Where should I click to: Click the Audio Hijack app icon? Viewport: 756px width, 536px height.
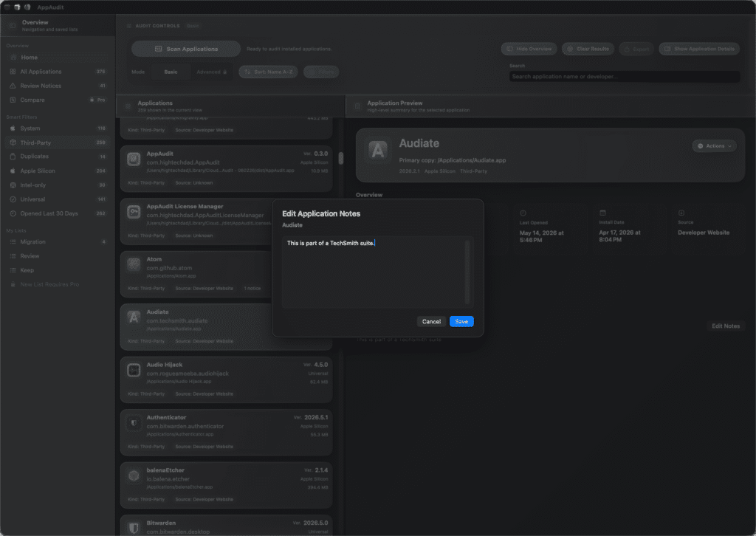[134, 370]
